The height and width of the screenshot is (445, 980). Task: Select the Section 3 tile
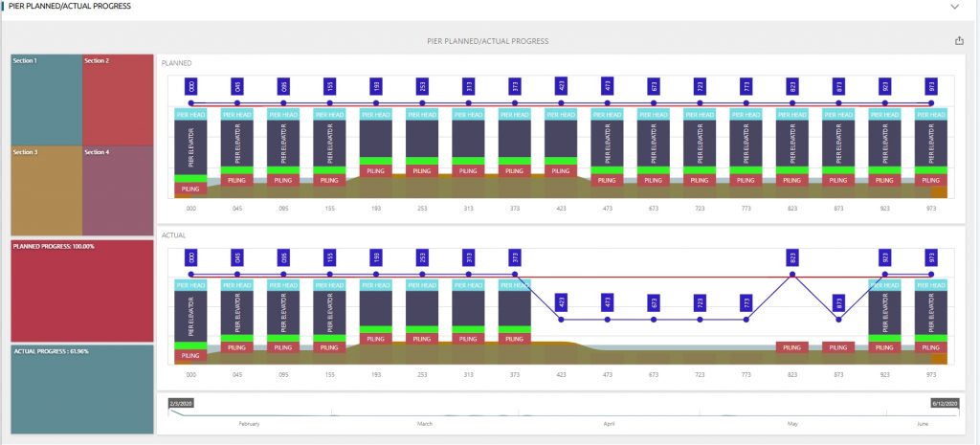[x=45, y=189]
